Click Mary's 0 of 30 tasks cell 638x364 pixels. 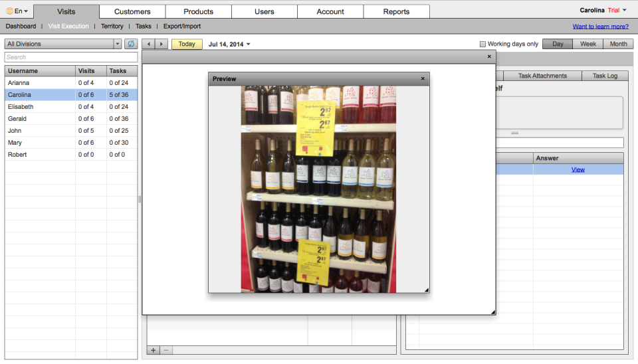coord(122,143)
